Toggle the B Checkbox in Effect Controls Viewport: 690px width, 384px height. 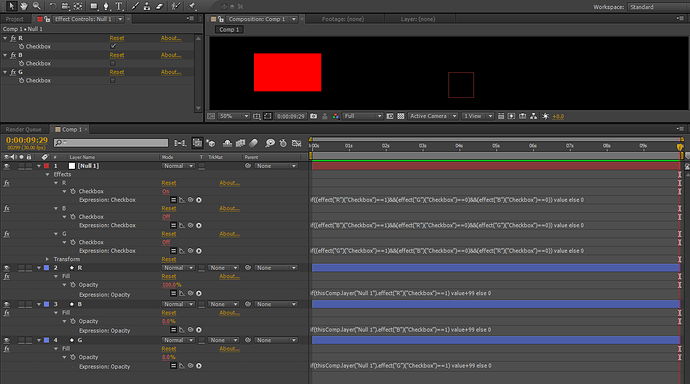[113, 63]
